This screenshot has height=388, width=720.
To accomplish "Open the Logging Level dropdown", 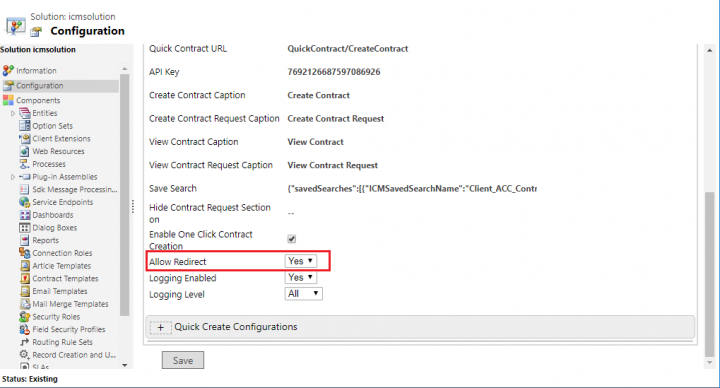I will 304,293.
